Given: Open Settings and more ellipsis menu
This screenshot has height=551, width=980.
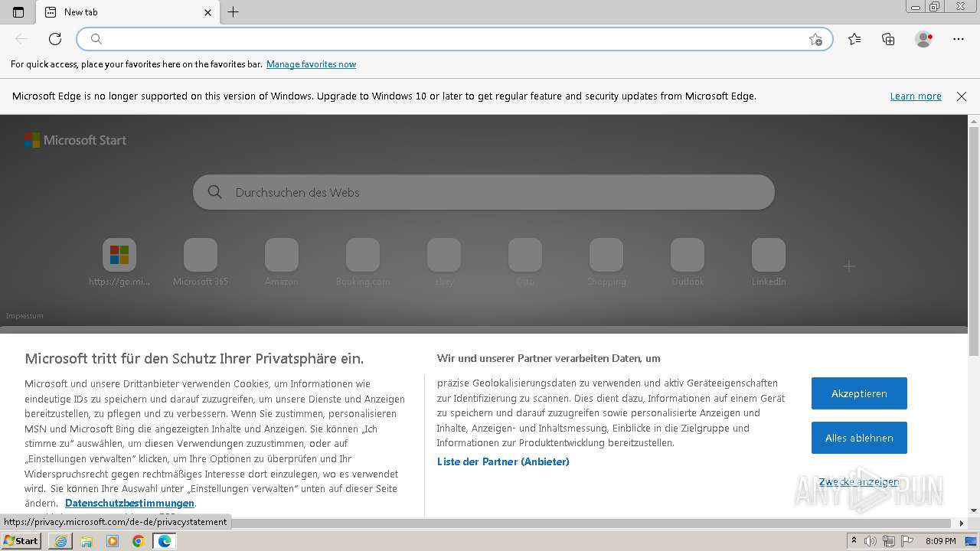Looking at the screenshot, I should coord(959,39).
